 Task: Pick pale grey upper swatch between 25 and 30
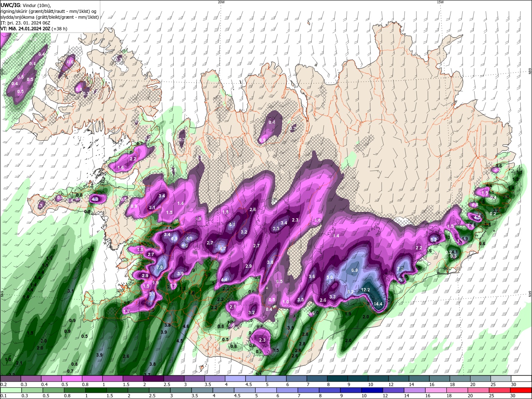(x=501, y=379)
